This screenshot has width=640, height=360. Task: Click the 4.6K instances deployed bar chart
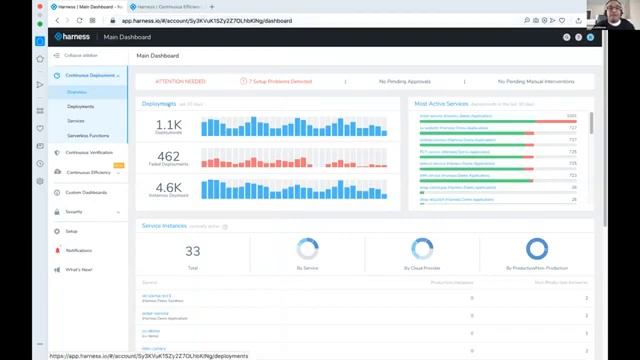tap(294, 189)
